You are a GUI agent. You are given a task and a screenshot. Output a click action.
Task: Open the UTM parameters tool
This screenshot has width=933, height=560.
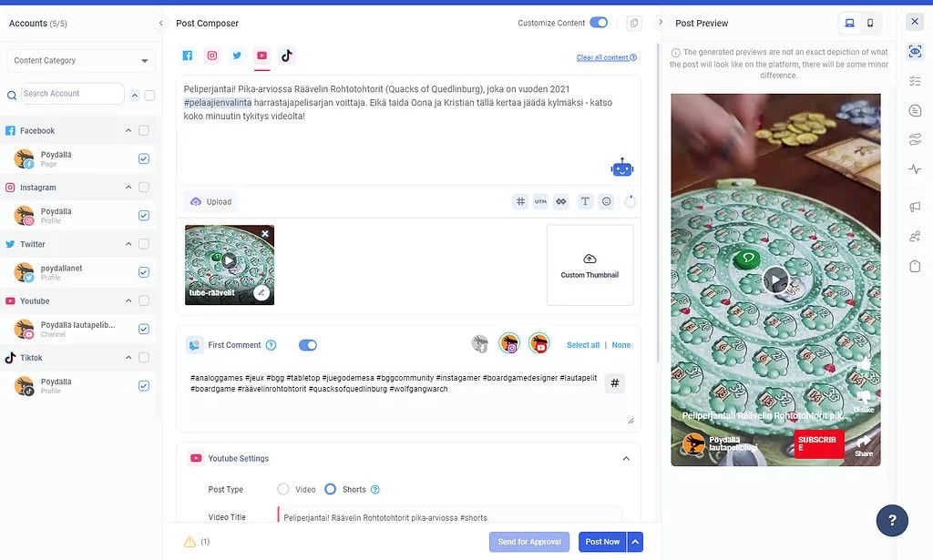pyautogui.click(x=540, y=201)
